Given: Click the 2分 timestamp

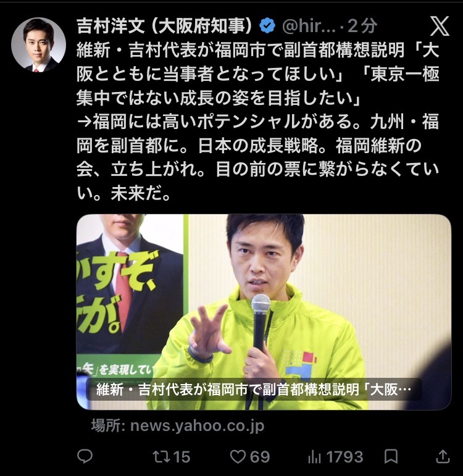Looking at the screenshot, I should pos(362,26).
